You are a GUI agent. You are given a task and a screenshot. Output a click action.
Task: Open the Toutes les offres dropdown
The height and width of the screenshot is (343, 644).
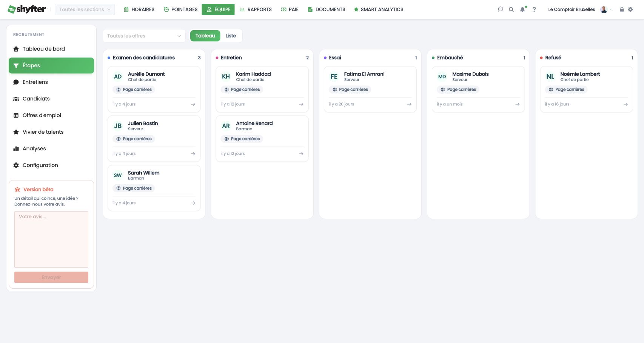tap(144, 36)
